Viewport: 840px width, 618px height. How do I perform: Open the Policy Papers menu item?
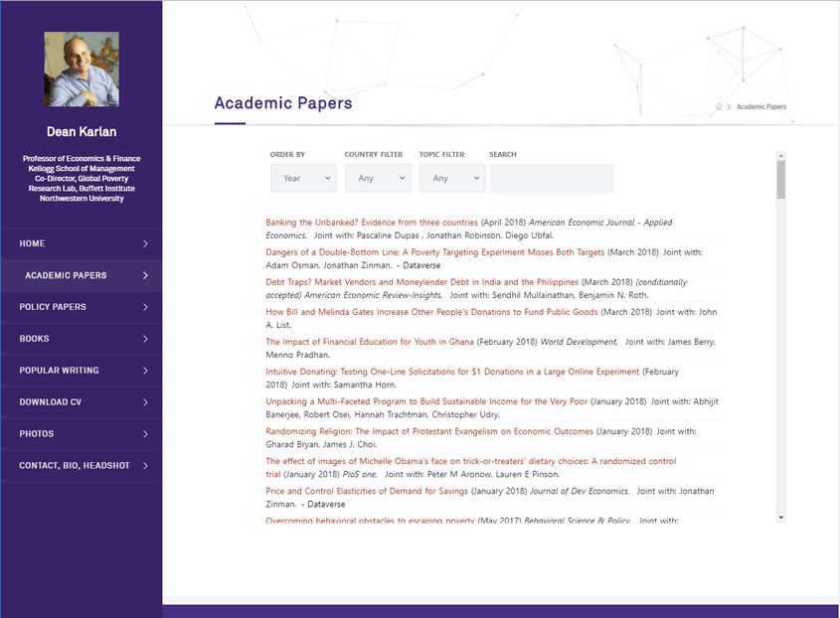click(53, 307)
